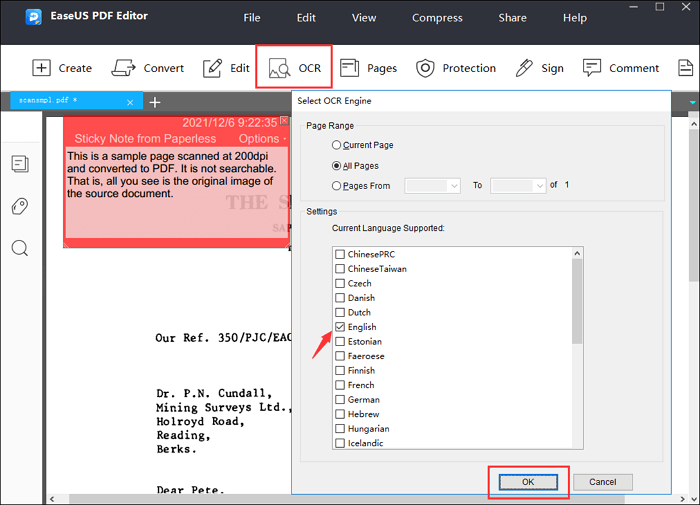Click 'Our Ref. 350/PJC/EAC' document text
Screen dimensions: 700x505
coord(223,338)
